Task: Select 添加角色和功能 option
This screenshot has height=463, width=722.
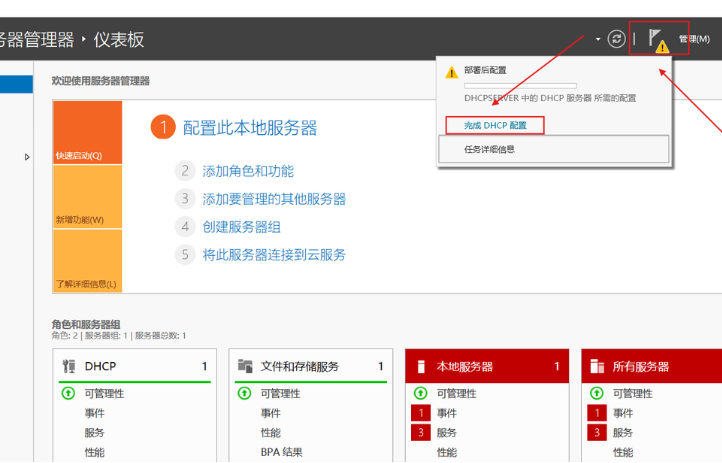Action: pos(248,171)
